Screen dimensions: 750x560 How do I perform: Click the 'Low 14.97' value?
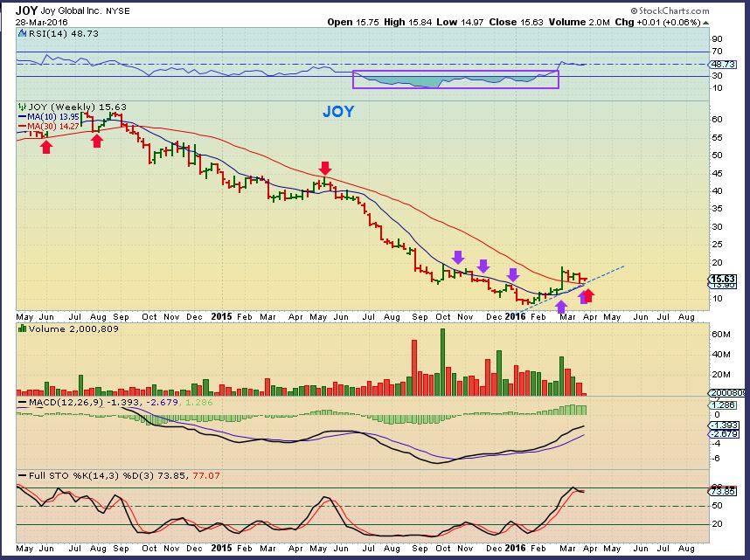(x=460, y=22)
